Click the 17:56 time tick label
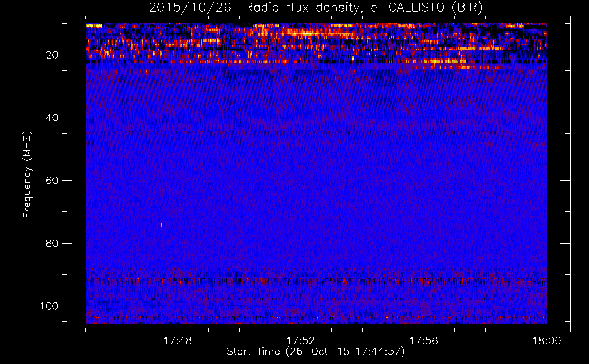Viewport: 589px width, 364px height. click(424, 341)
